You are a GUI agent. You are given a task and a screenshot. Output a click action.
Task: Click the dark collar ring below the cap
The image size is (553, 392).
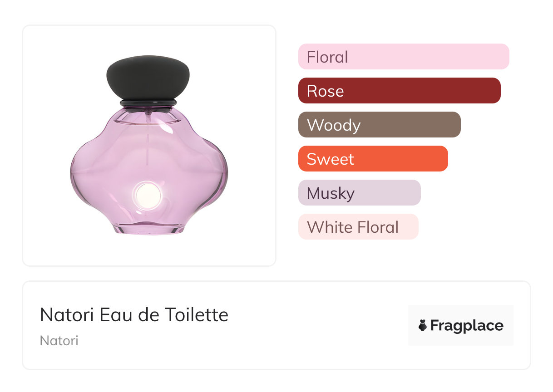click(x=148, y=102)
